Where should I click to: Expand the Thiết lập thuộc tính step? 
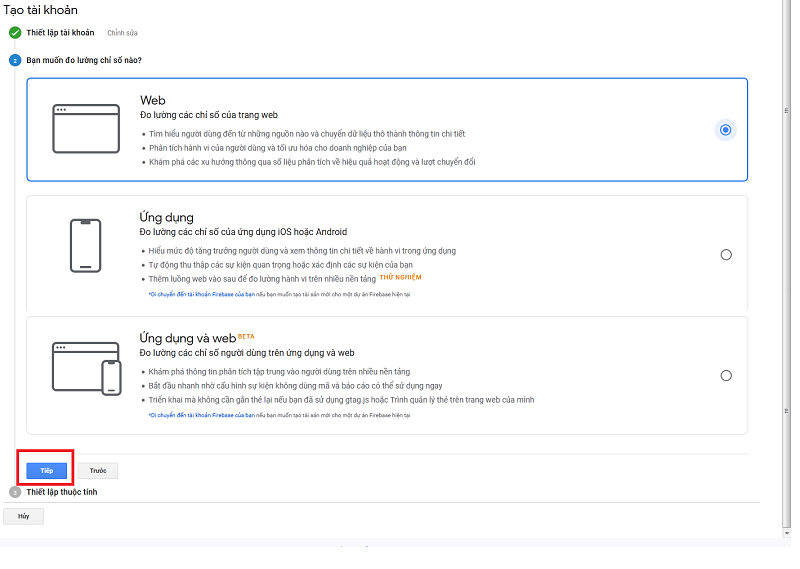[62, 492]
